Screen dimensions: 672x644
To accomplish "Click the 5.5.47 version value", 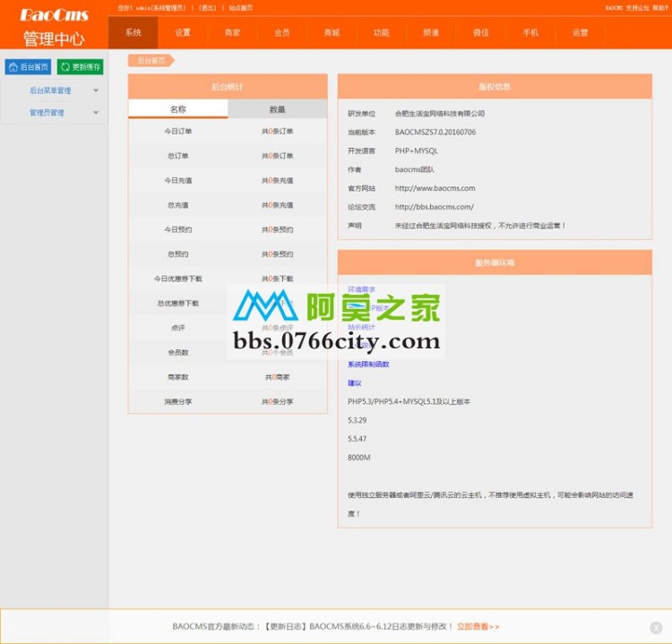I will click(357, 439).
